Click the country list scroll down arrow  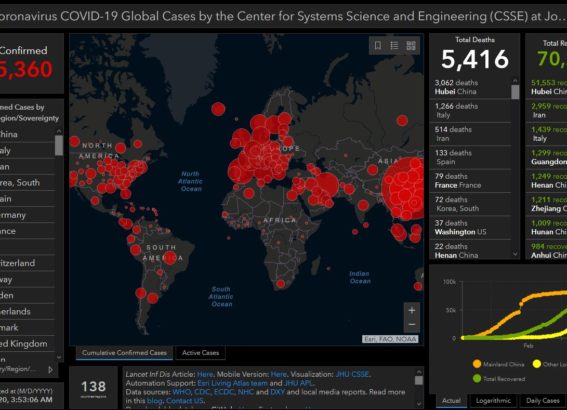[x=59, y=357]
